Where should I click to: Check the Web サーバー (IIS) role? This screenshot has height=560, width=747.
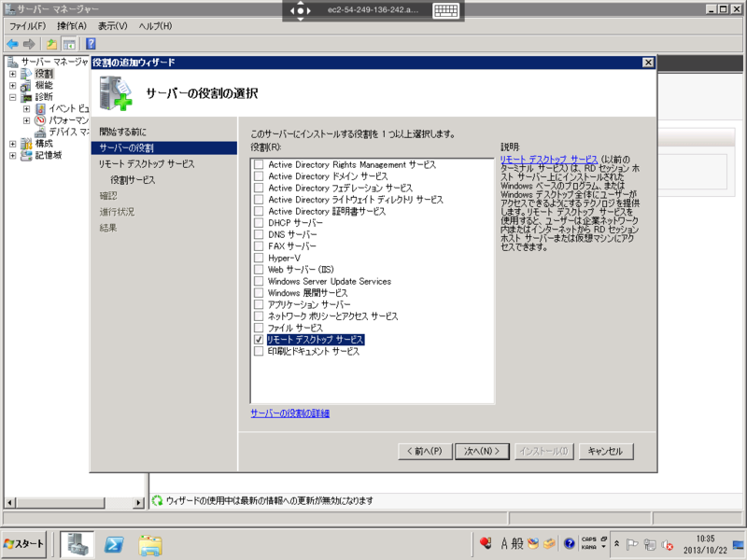[x=259, y=270]
